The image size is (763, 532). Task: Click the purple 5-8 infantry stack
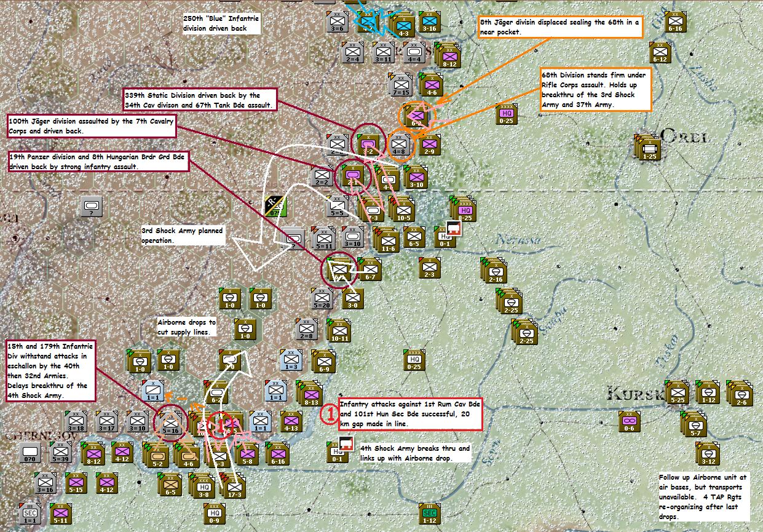[247, 454]
